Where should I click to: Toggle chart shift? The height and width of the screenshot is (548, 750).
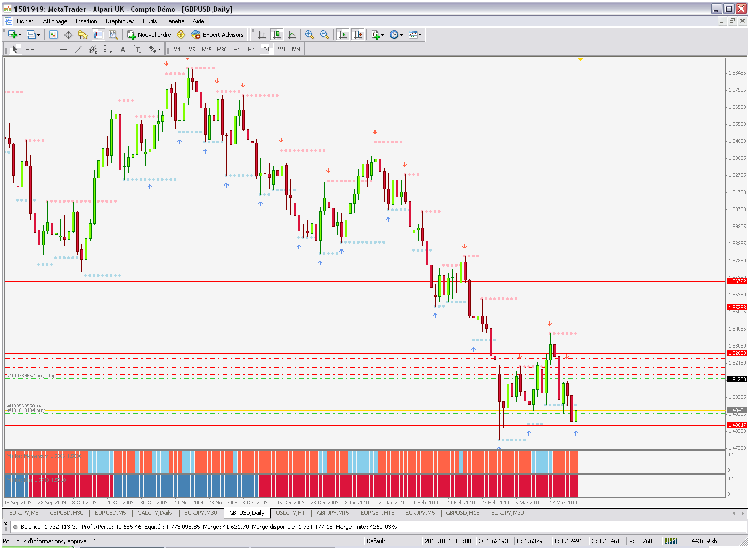tap(358, 34)
